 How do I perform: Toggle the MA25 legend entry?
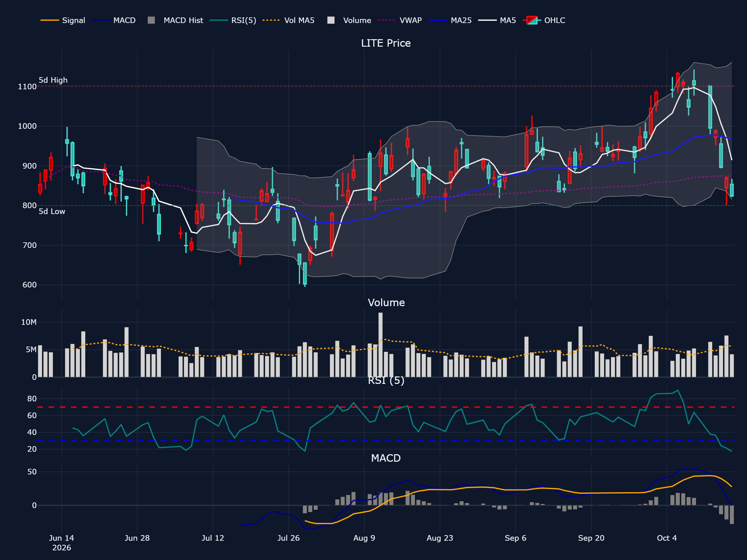pos(450,20)
